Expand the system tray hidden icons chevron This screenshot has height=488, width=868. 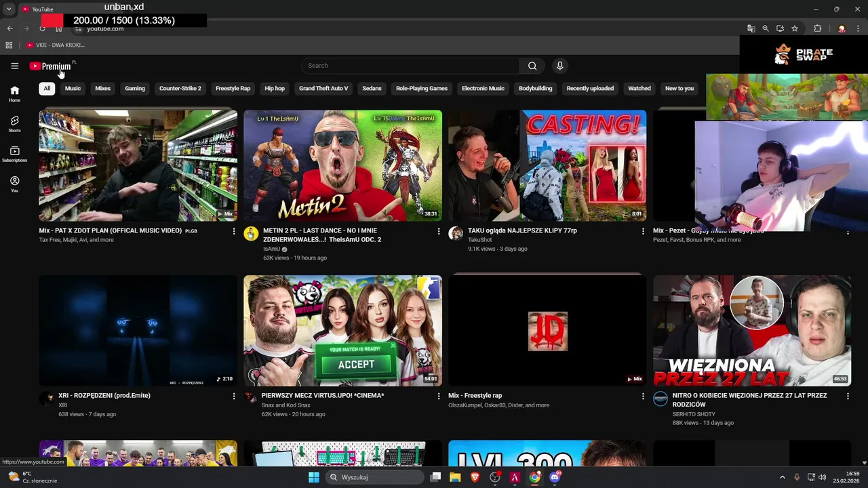[782, 477]
